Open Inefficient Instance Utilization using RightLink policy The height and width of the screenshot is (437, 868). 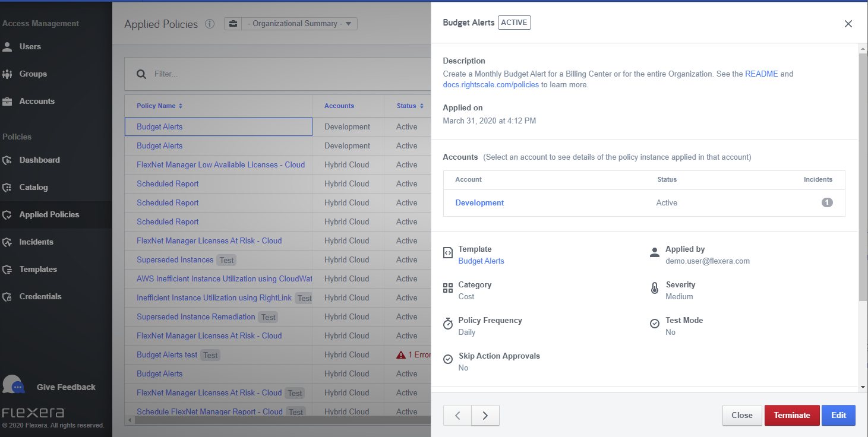coord(214,297)
